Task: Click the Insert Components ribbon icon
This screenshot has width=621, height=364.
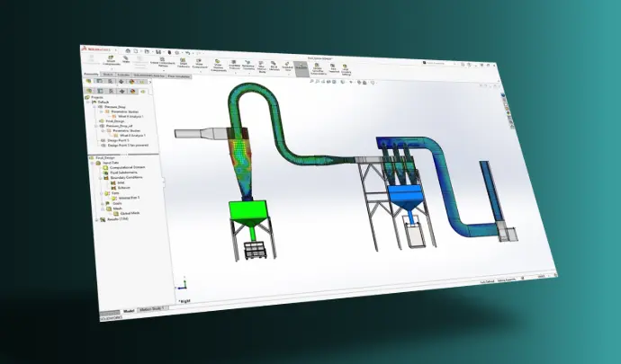Action: pos(111,60)
